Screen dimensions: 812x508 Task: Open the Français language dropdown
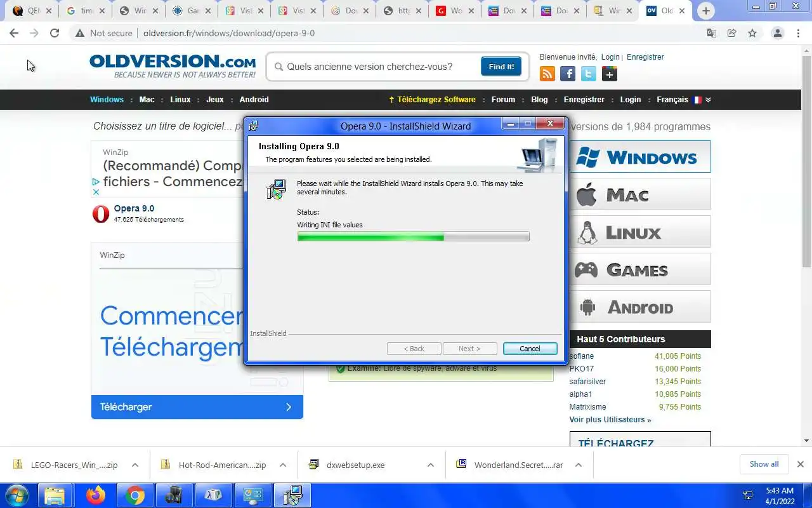(x=684, y=100)
